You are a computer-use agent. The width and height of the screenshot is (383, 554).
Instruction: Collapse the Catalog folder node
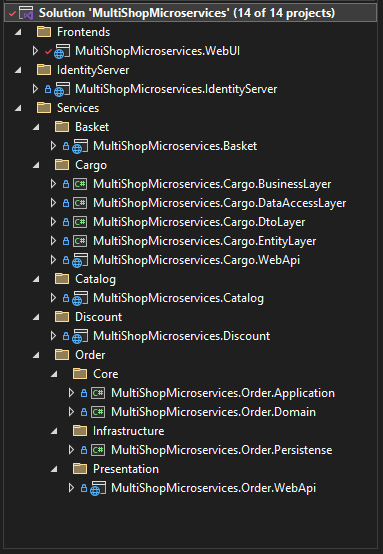36,279
